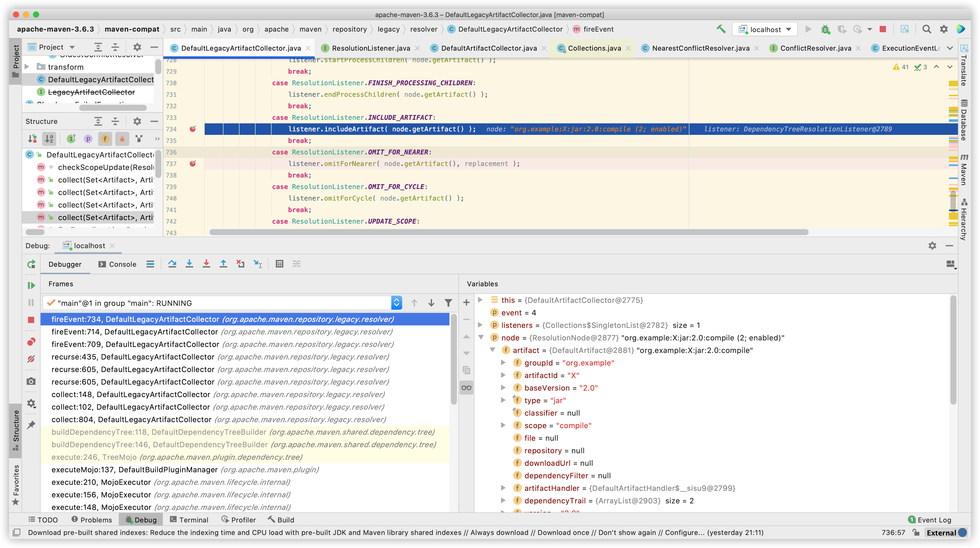This screenshot has height=548, width=980.
Task: Expand the groupId field
Action: pos(503,362)
